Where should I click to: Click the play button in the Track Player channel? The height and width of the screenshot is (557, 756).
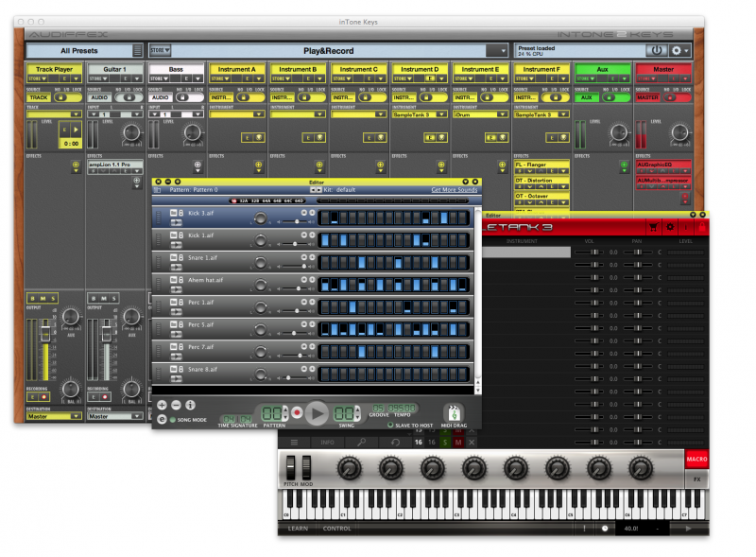(x=76, y=130)
